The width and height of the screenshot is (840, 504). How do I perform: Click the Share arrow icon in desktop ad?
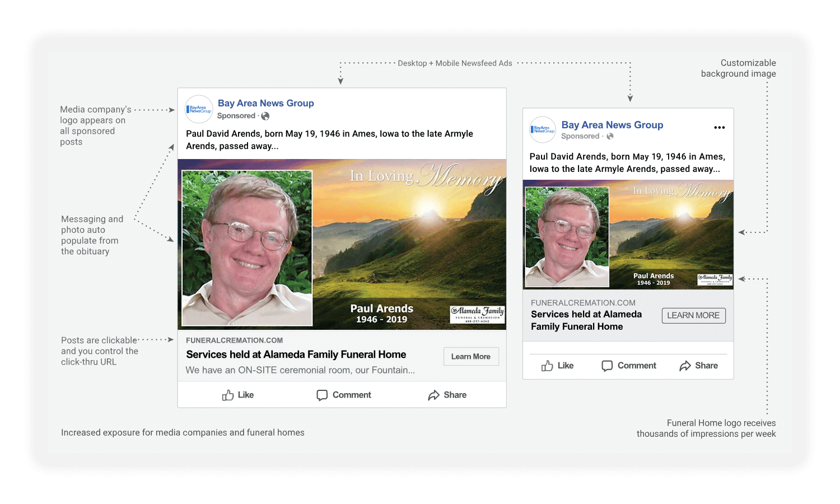pyautogui.click(x=433, y=395)
